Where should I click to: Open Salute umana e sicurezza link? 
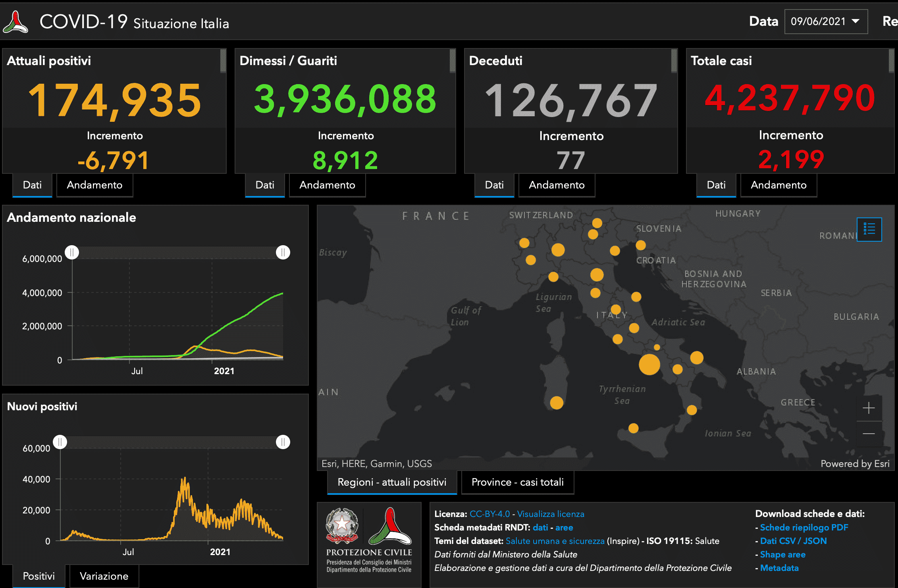(x=555, y=541)
